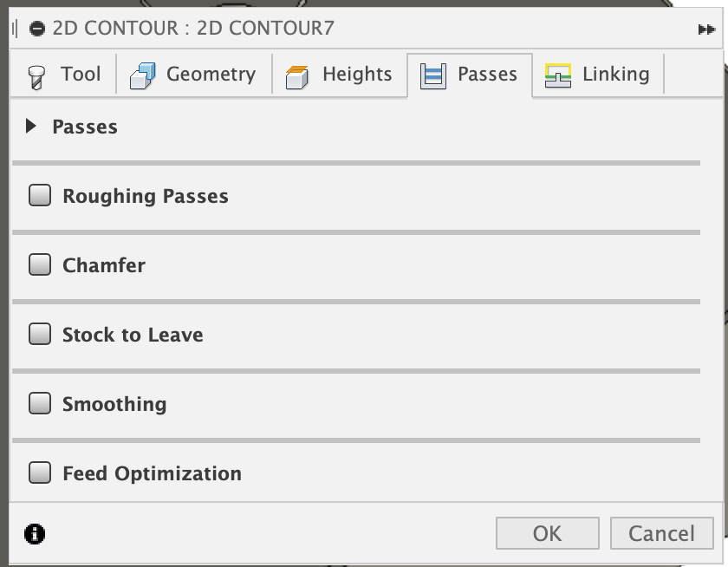Click the pin arrows in the title bar

click(705, 28)
